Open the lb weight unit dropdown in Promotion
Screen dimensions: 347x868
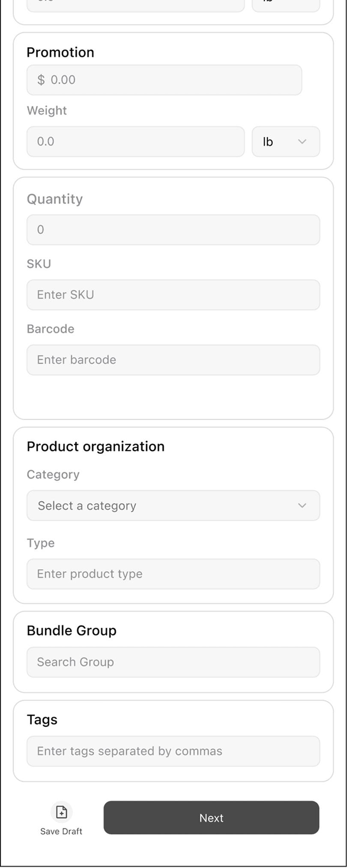[286, 141]
